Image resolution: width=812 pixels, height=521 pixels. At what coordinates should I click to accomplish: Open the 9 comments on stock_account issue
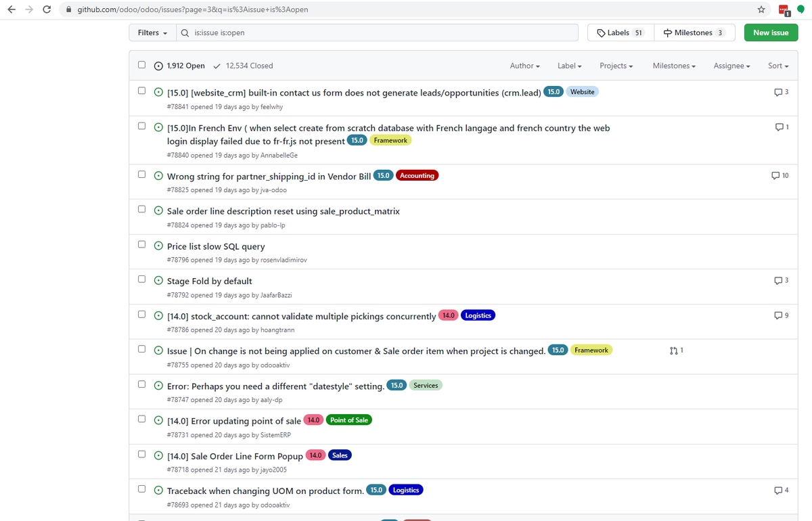pos(781,316)
